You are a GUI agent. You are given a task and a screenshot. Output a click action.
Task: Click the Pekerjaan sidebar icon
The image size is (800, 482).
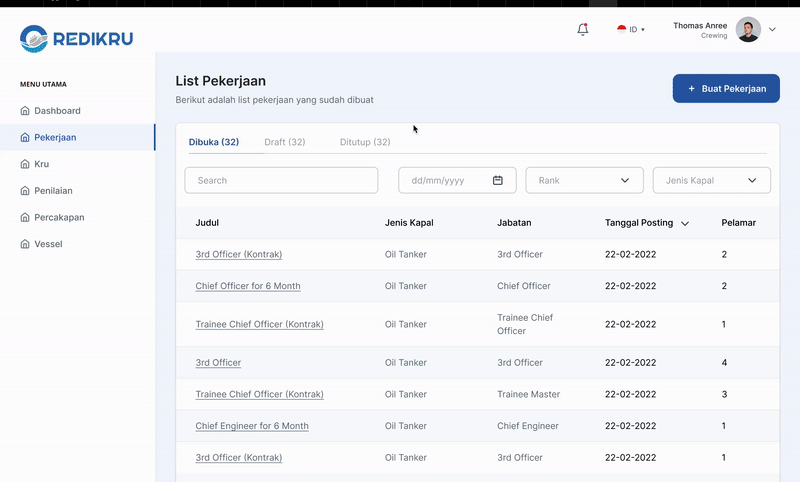coord(25,137)
